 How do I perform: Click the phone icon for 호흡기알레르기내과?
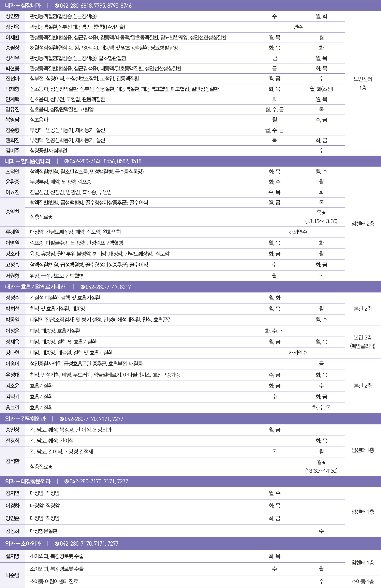[x=83, y=287]
